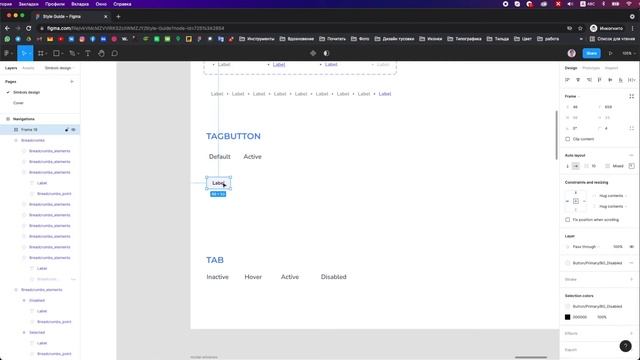Click the layer opacity 100% field
Viewport: 640px width, 360px height.
click(x=618, y=247)
